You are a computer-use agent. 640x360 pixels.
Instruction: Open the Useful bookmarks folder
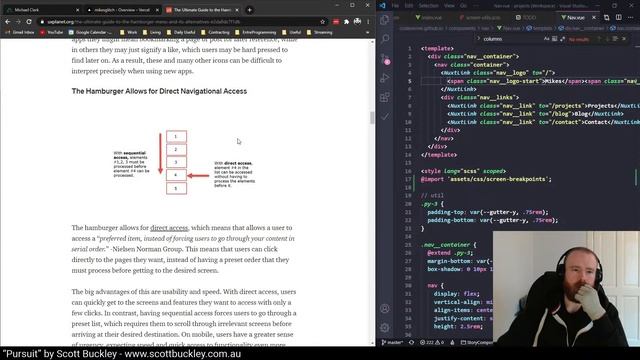pyautogui.click(x=291, y=32)
